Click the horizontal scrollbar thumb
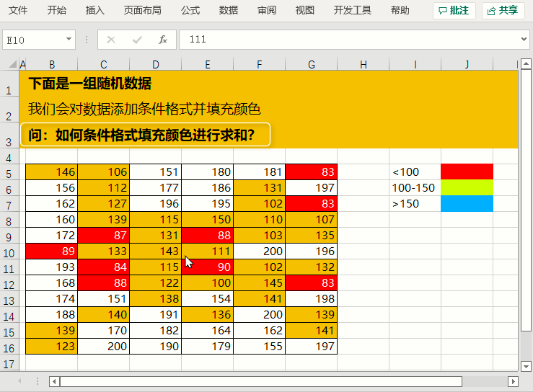This screenshot has height=392, width=533. tap(261, 381)
